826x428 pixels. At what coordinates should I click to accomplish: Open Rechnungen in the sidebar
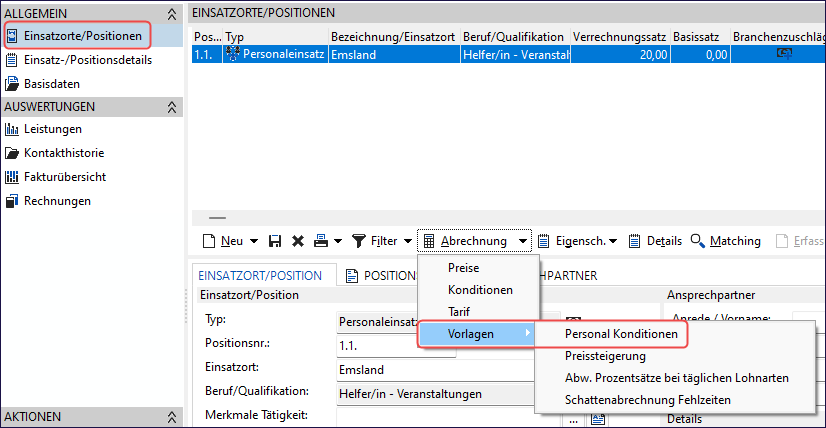click(x=57, y=201)
